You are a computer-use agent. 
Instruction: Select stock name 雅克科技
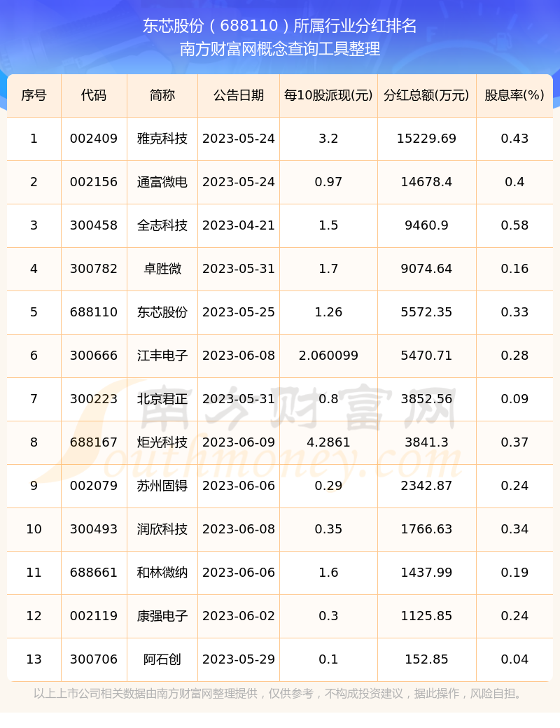pyautogui.click(x=162, y=139)
